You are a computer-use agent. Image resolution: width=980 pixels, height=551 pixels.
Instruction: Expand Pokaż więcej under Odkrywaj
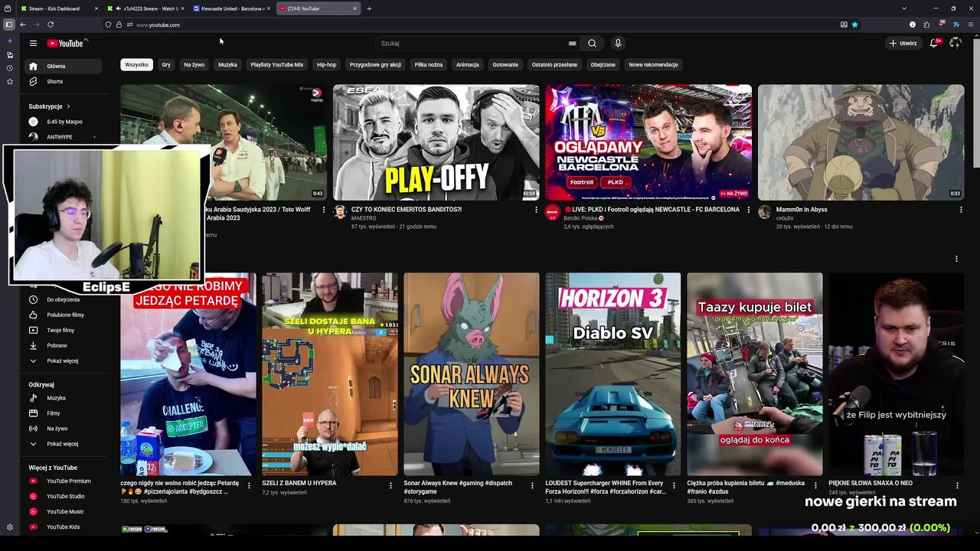[x=61, y=444]
